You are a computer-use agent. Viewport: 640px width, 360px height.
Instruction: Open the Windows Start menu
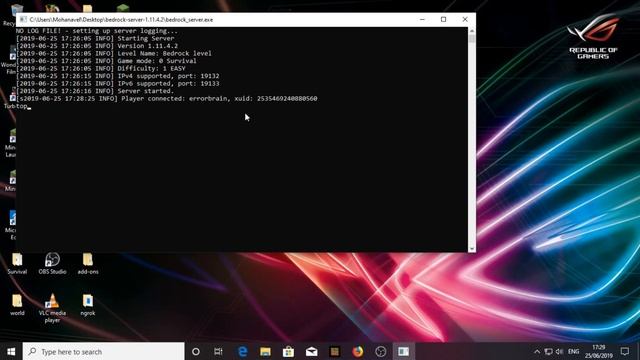click(11, 351)
